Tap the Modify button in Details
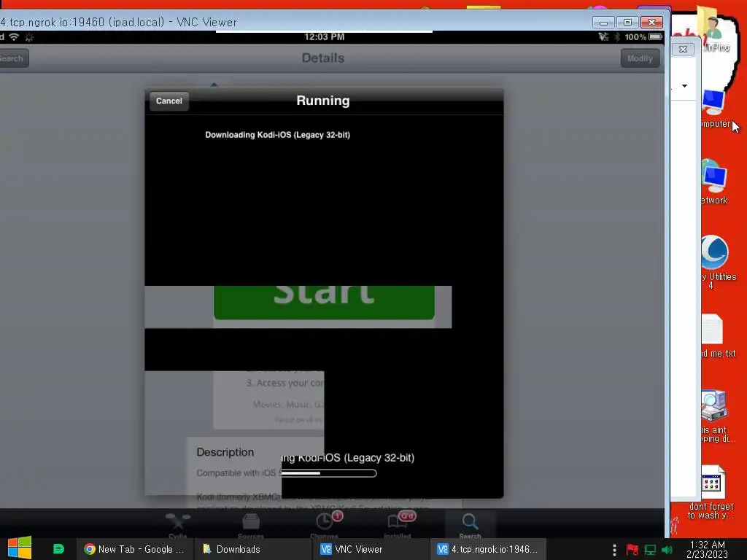 coord(640,58)
